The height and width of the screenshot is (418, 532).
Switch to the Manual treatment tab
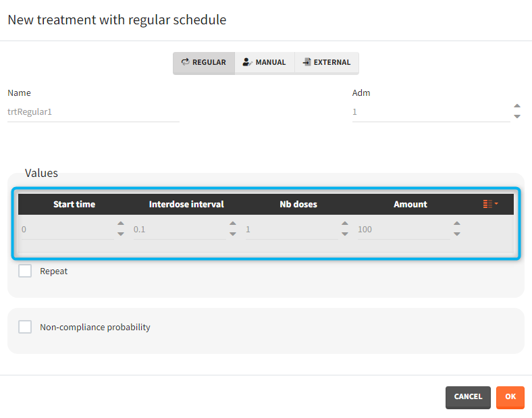click(265, 62)
